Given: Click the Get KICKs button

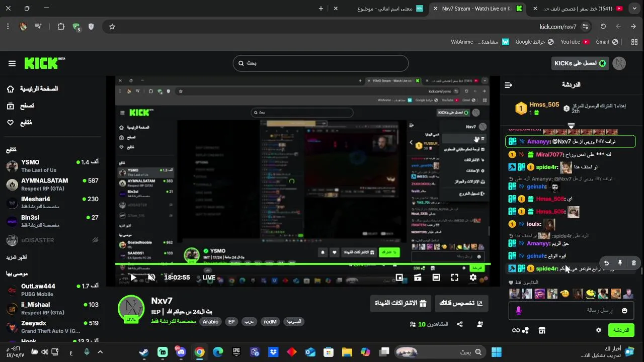Looking at the screenshot, I should pos(580,63).
